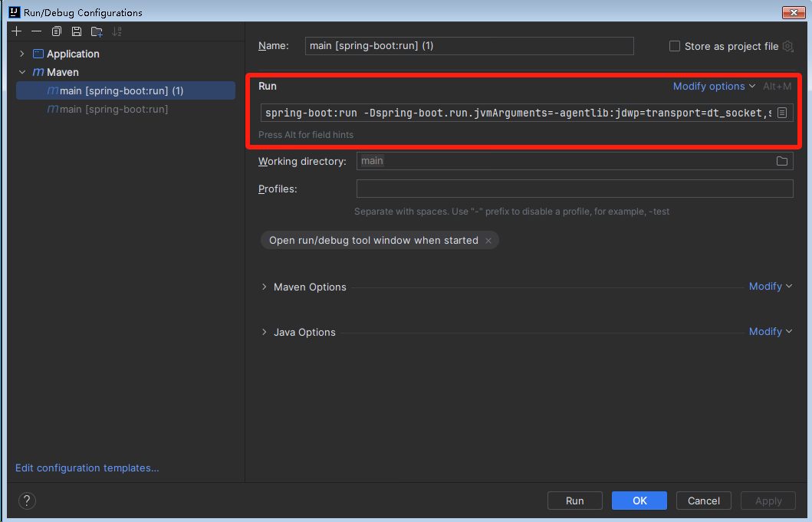The image size is (812, 522).
Task: Copy the selected configuration
Action: coord(57,31)
